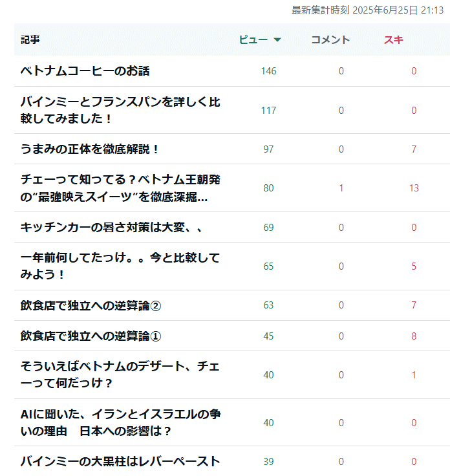Click the 記事 column header
The image size is (450, 476).
click(x=30, y=39)
